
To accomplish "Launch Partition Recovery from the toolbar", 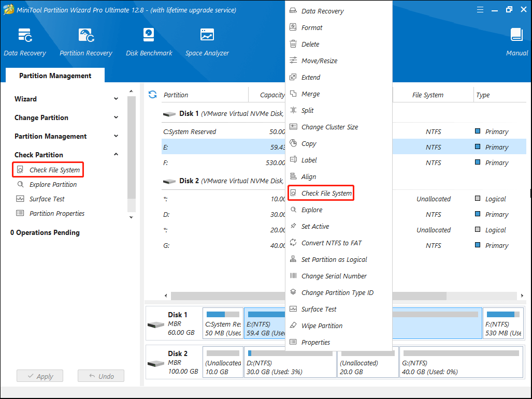I will click(86, 35).
